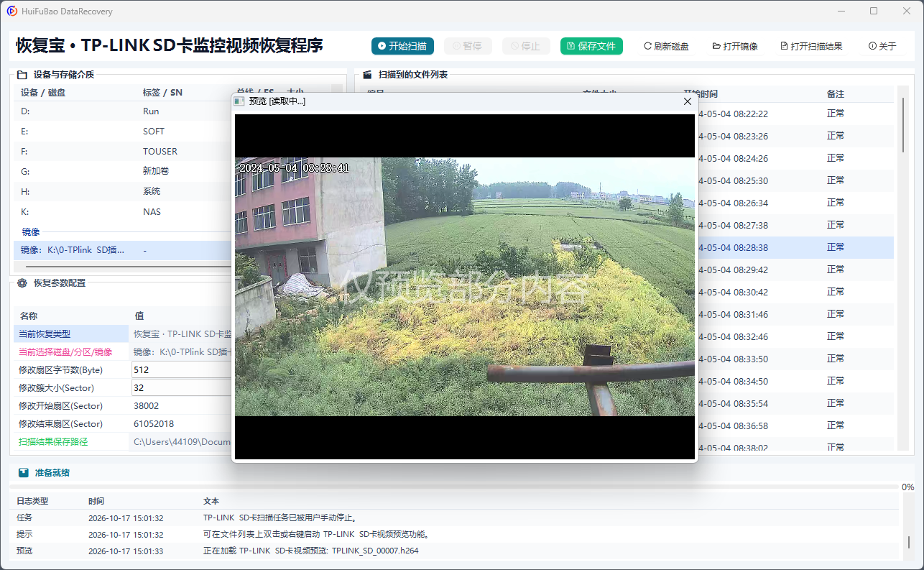Start scanning with 开始扫描

click(x=402, y=46)
